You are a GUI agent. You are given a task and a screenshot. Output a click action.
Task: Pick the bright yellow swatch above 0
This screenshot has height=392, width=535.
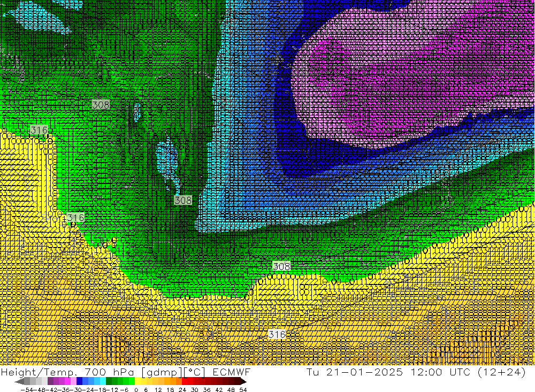[137, 381]
